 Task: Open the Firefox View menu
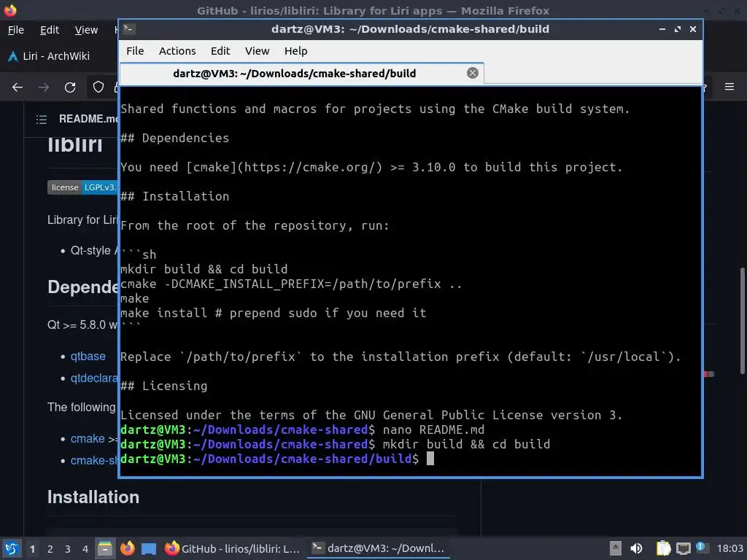[86, 30]
